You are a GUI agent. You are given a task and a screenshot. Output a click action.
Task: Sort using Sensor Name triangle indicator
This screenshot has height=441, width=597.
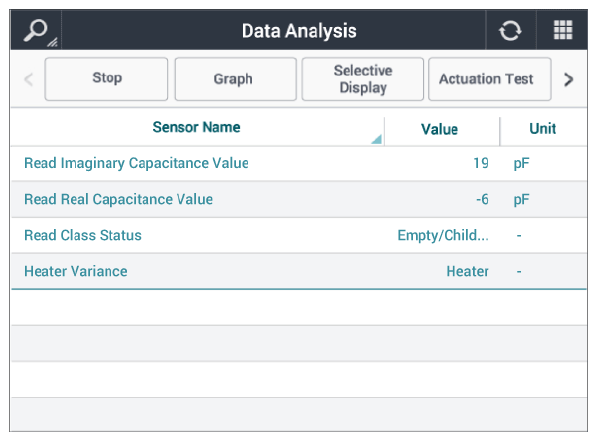click(x=376, y=139)
